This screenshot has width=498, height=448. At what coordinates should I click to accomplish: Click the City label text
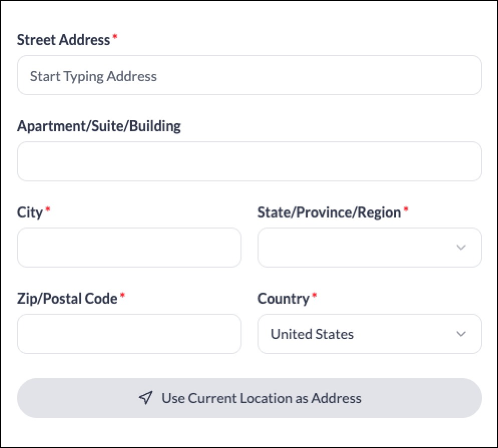30,212
